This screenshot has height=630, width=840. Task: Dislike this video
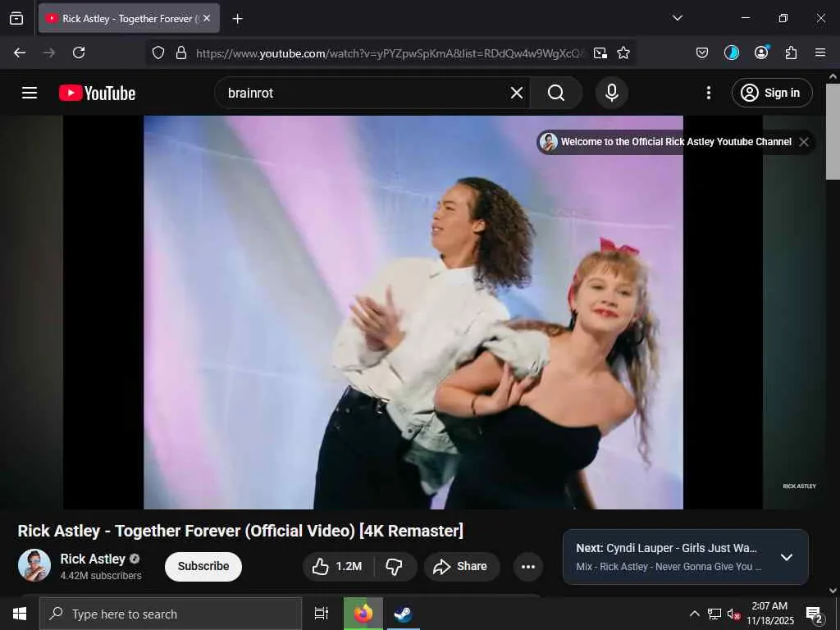pos(395,566)
